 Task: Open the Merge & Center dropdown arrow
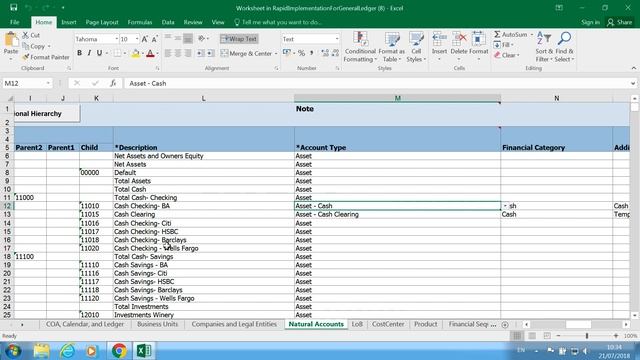pyautogui.click(x=276, y=53)
